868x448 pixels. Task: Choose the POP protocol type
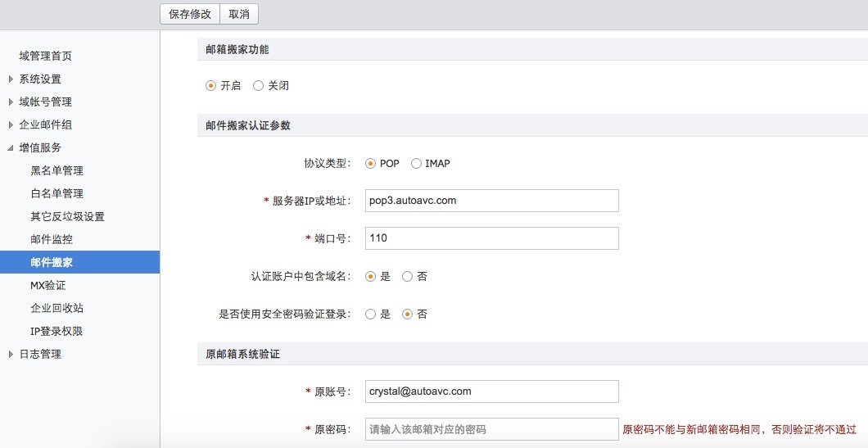click(371, 163)
